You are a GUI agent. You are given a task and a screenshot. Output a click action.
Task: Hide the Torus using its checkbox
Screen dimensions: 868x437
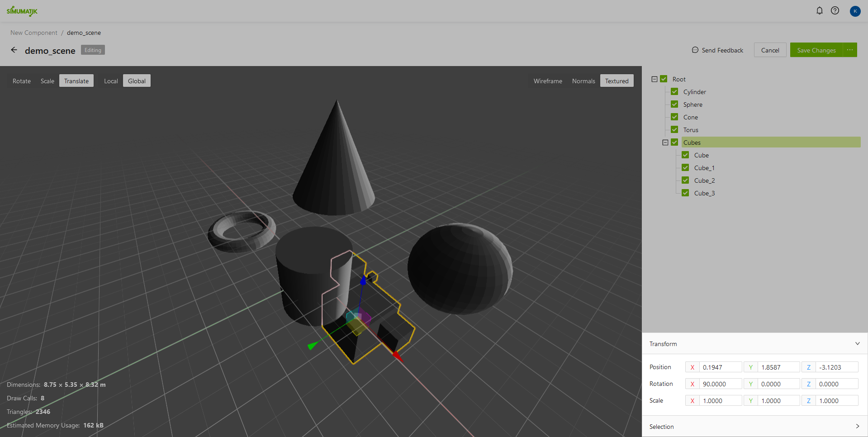click(x=674, y=130)
